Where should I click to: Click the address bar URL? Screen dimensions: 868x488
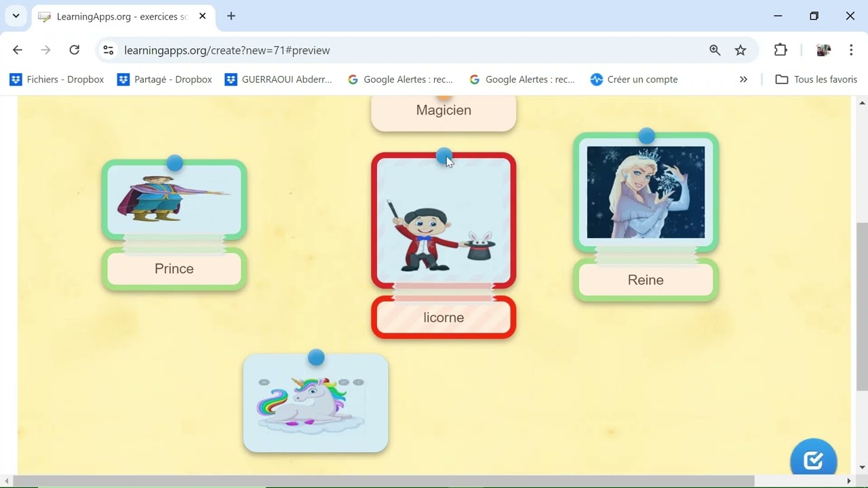click(x=227, y=50)
